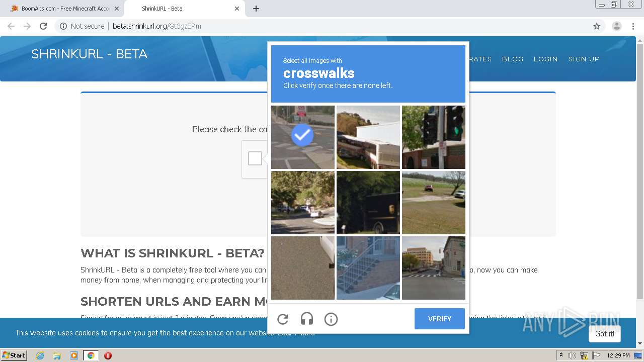The width and height of the screenshot is (644, 362).
Task: Open the red Opera taskbar icon
Action: point(108,355)
